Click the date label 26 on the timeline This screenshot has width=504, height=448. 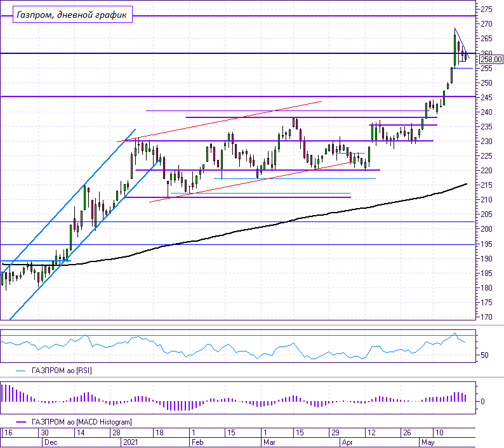(407, 433)
